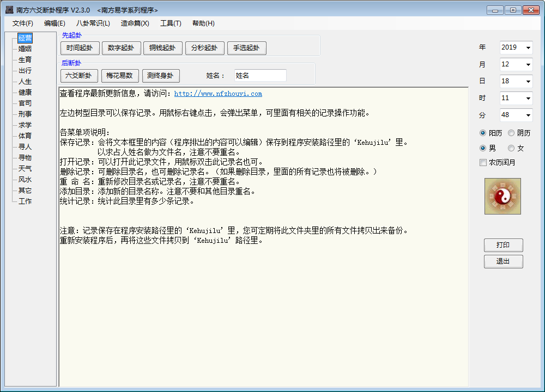This screenshot has height=392, width=545.
Task: Click the text line starting 删除记录
Action: tap(219, 172)
